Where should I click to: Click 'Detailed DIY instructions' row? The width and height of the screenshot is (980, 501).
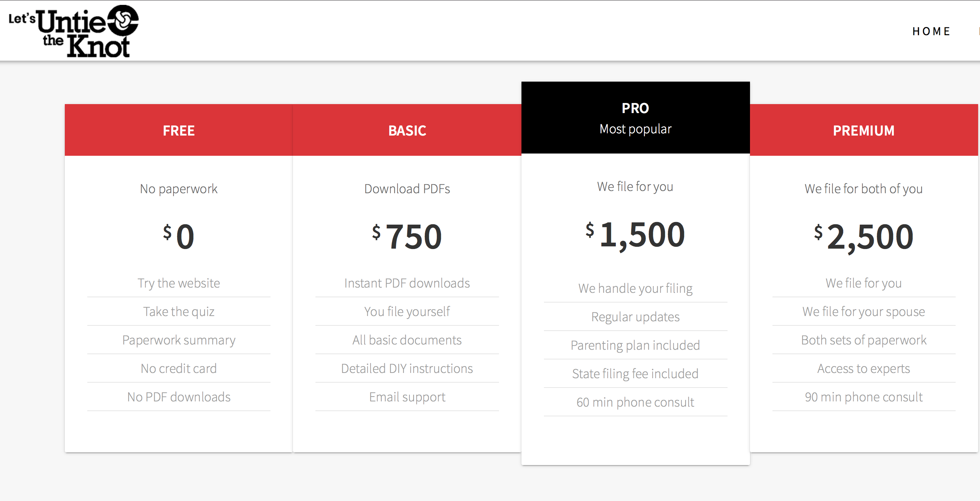tap(407, 368)
